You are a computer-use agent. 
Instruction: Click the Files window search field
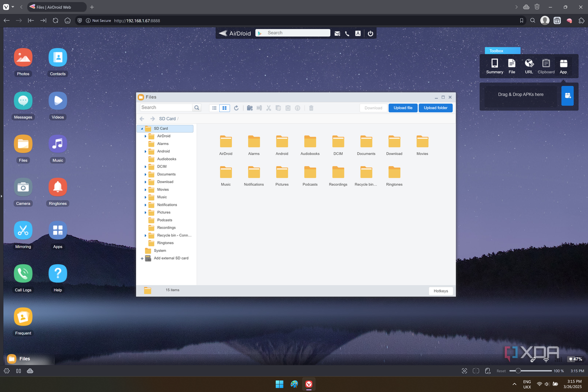pyautogui.click(x=166, y=107)
